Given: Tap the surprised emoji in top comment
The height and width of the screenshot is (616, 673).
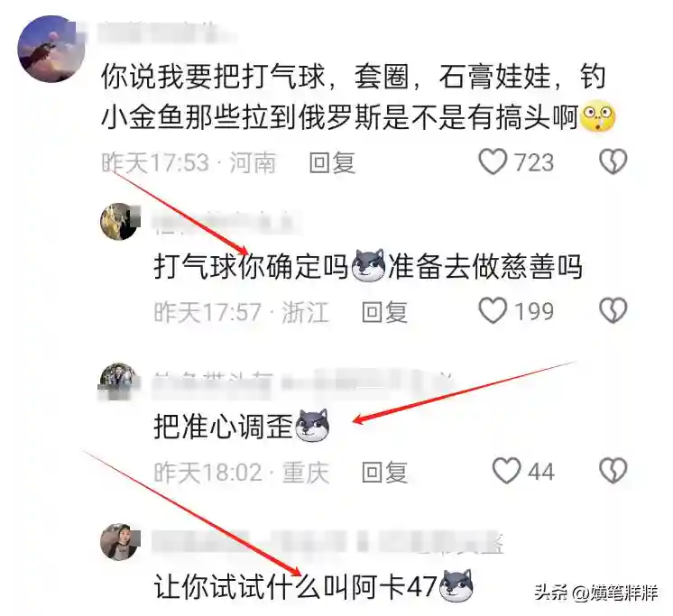Looking at the screenshot, I should [598, 117].
